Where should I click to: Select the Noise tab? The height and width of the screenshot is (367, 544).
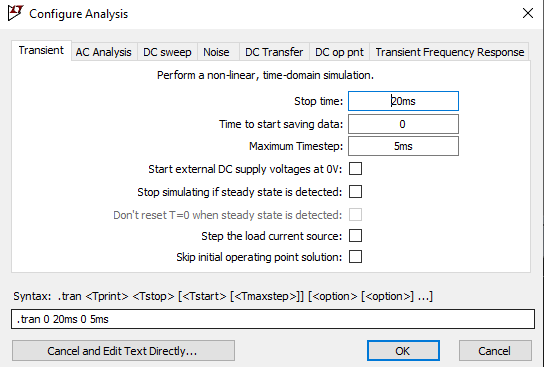(216, 52)
